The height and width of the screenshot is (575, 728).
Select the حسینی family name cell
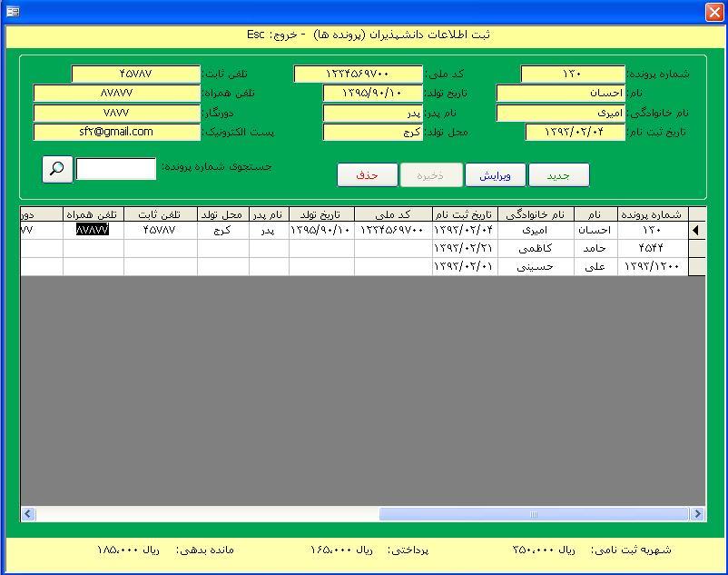tap(536, 266)
